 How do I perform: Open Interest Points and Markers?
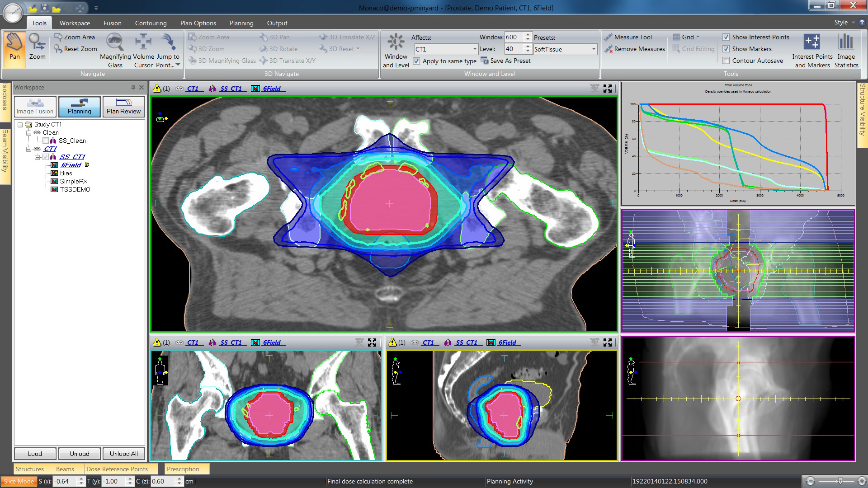point(812,50)
